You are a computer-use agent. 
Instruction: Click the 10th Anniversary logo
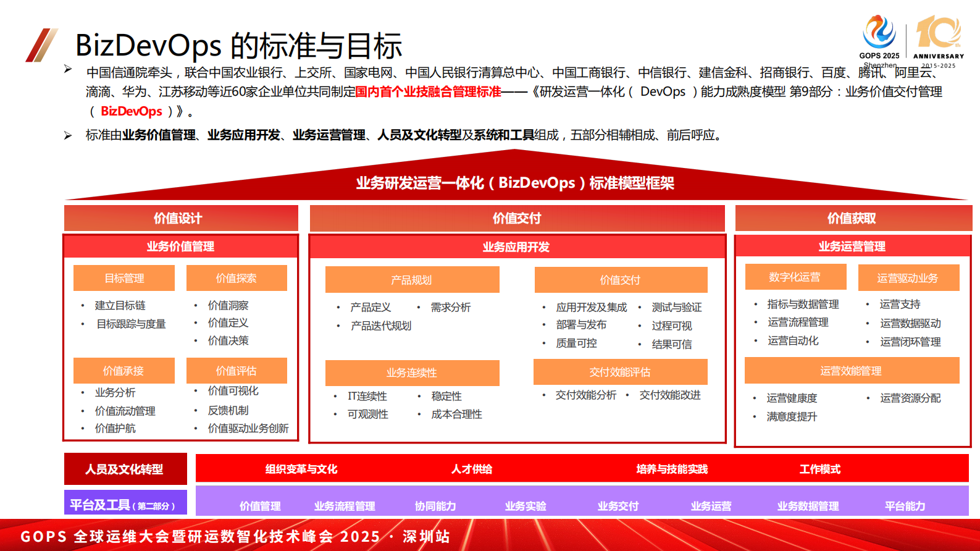tap(938, 41)
